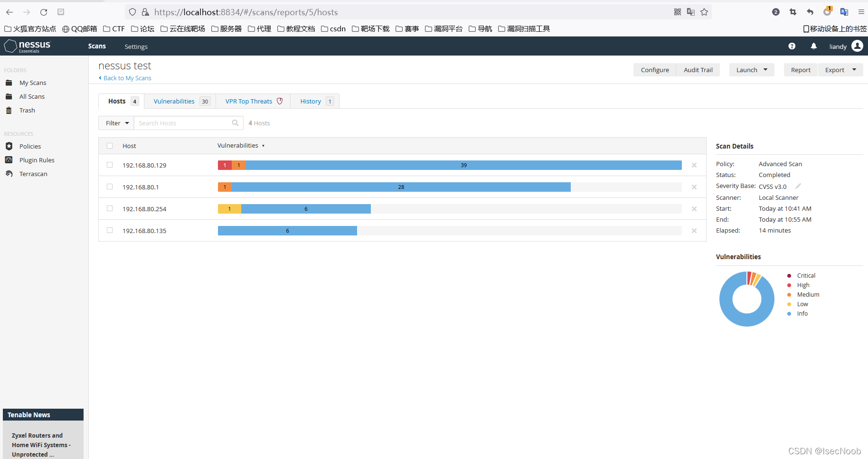Viewport: 868px width, 459px height.
Task: Check the box for host 192.168.80.1
Action: [110, 187]
